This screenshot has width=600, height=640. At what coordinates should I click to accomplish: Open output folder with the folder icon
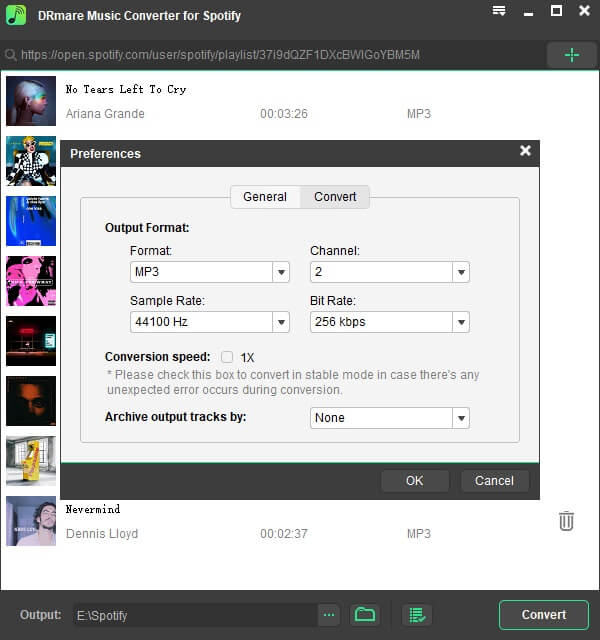pyautogui.click(x=364, y=614)
